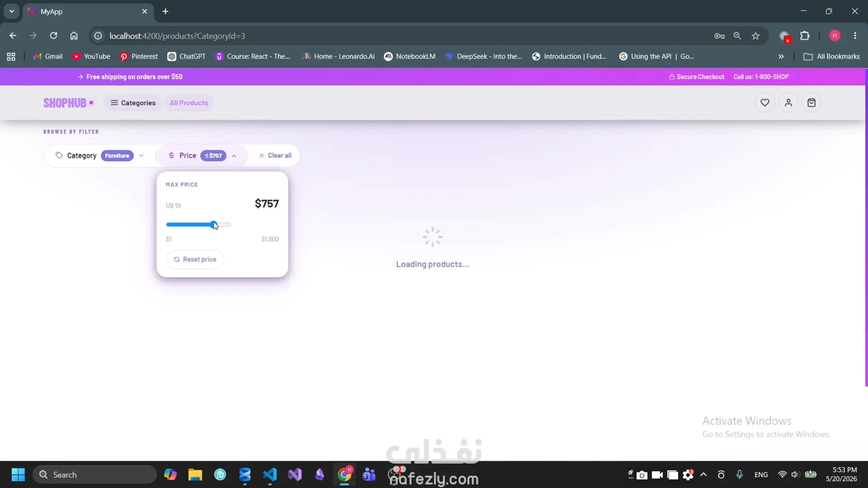The width and height of the screenshot is (868, 488).
Task: Open the ChatGPT bookmark
Action: pos(186,56)
